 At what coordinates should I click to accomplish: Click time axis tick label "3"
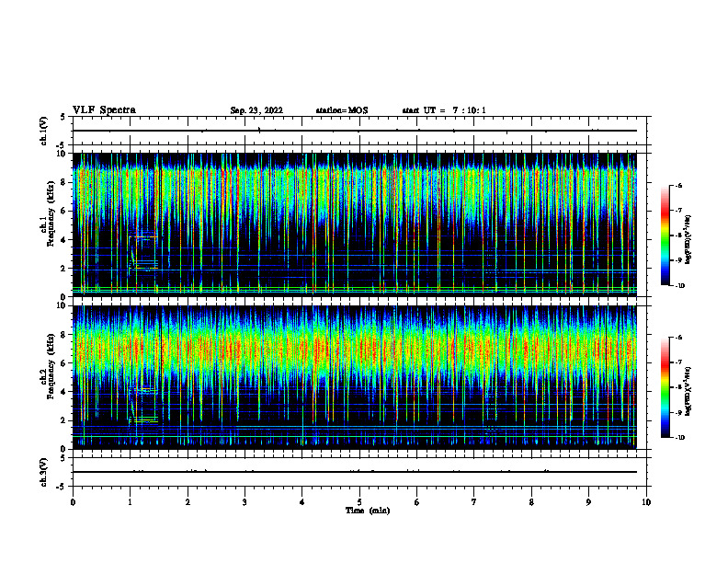[x=245, y=502]
